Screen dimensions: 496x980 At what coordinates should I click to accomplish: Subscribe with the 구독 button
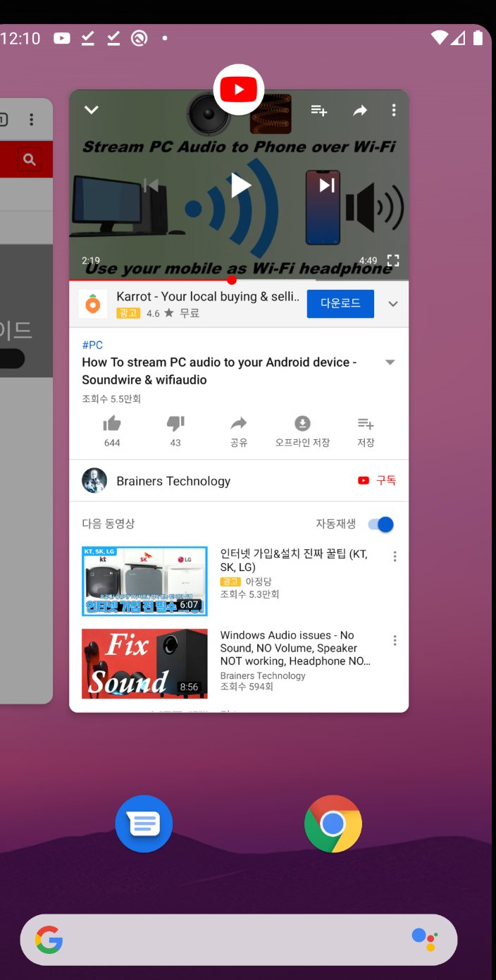(x=377, y=481)
